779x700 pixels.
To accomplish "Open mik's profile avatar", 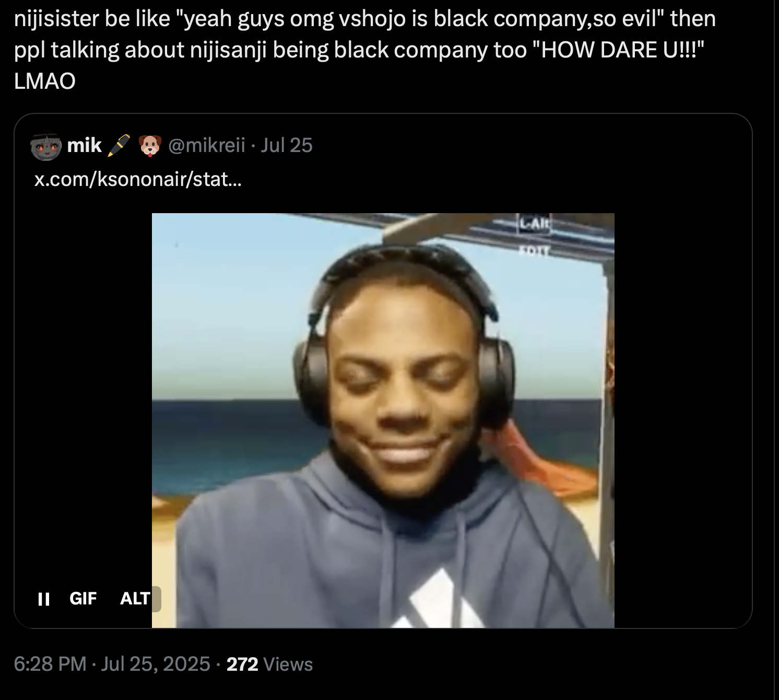I will pos(46,146).
